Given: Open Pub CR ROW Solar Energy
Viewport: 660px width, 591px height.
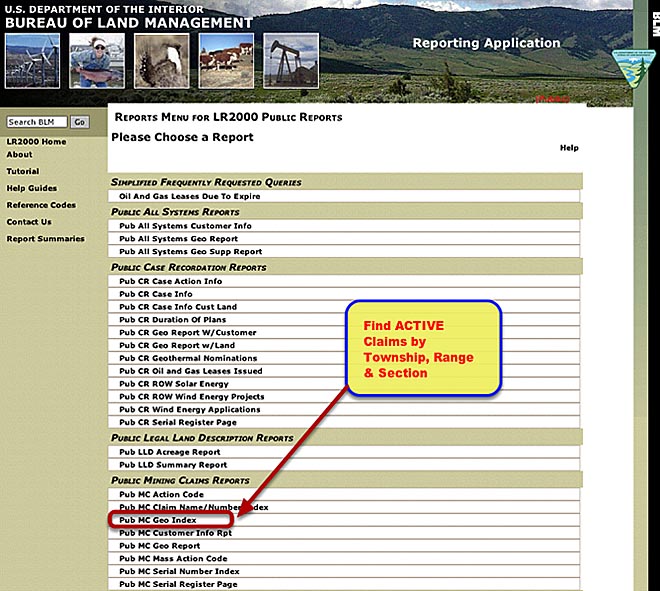Looking at the screenshot, I should pyautogui.click(x=174, y=384).
